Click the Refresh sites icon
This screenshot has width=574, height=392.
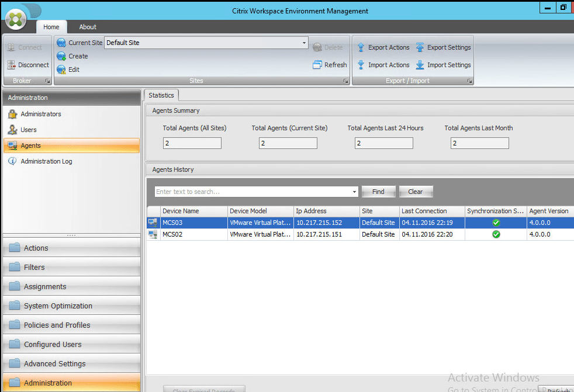tap(317, 65)
